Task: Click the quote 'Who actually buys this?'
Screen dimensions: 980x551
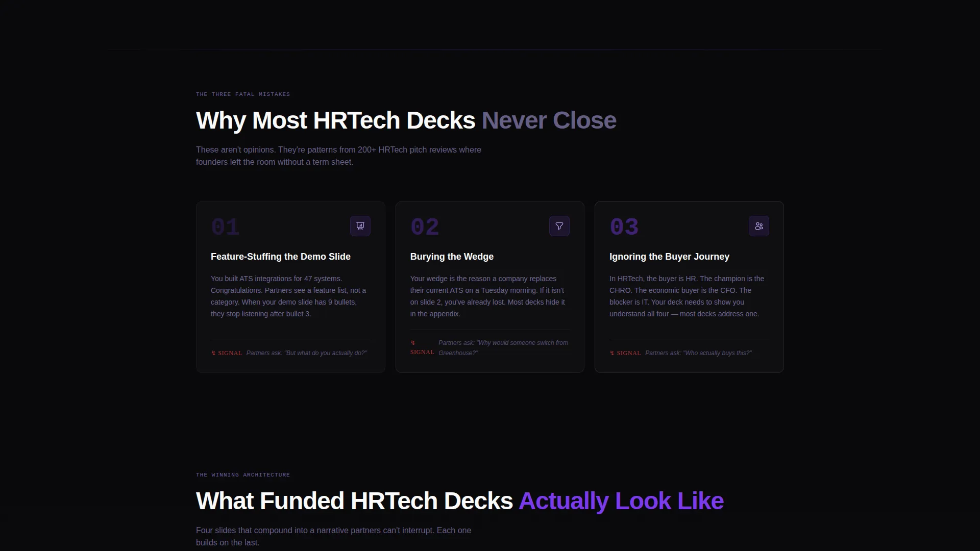Action: point(698,353)
